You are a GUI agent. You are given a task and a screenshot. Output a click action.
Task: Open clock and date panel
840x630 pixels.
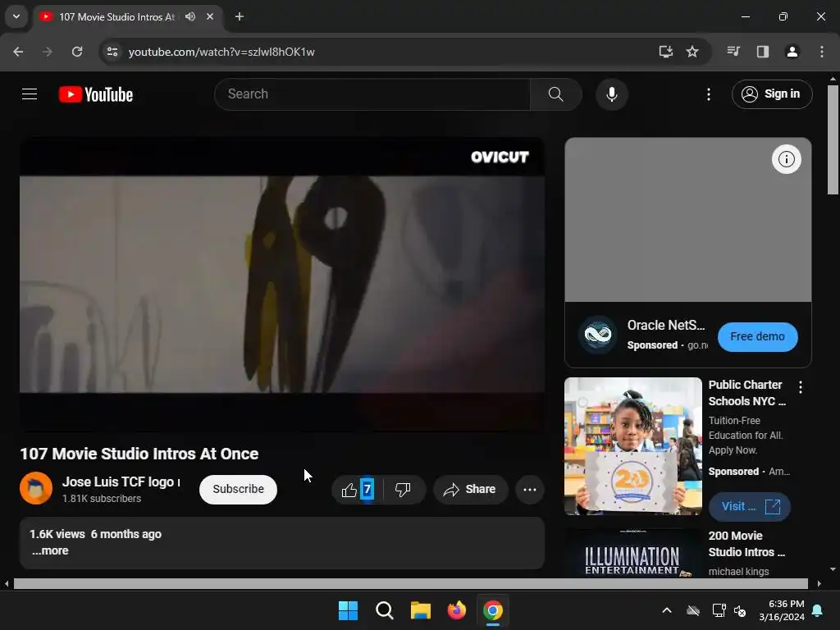(782, 610)
